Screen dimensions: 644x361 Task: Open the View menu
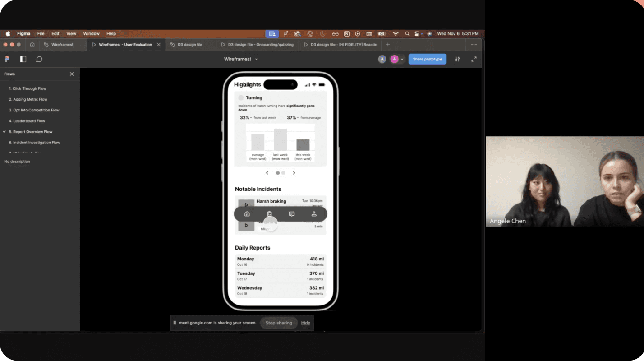[71, 33]
